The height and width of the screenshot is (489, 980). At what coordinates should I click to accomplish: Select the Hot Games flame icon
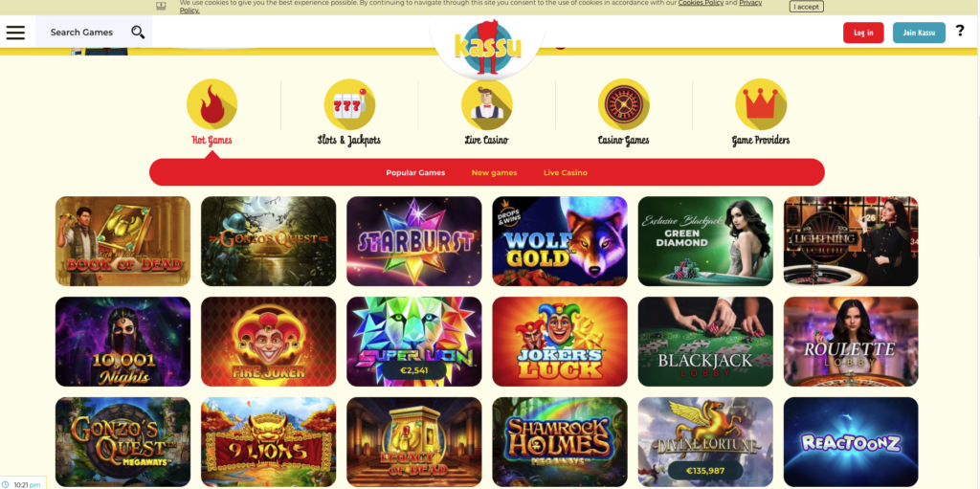coord(212,104)
